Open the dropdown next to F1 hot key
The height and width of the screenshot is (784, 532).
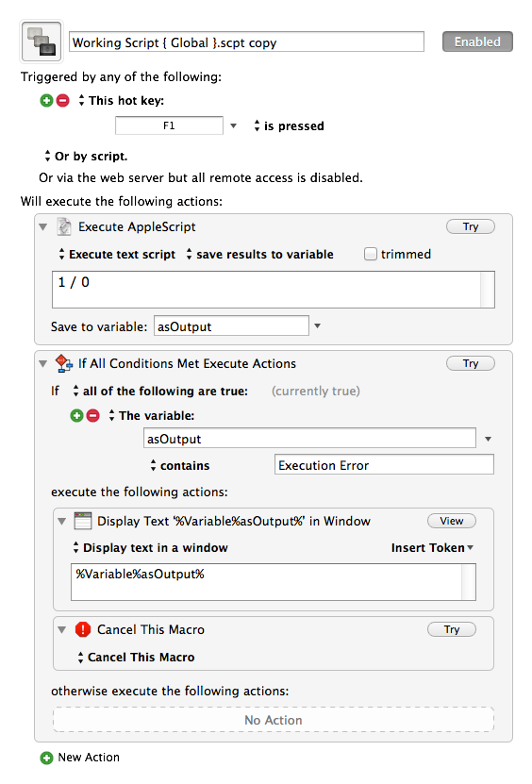pos(234,126)
